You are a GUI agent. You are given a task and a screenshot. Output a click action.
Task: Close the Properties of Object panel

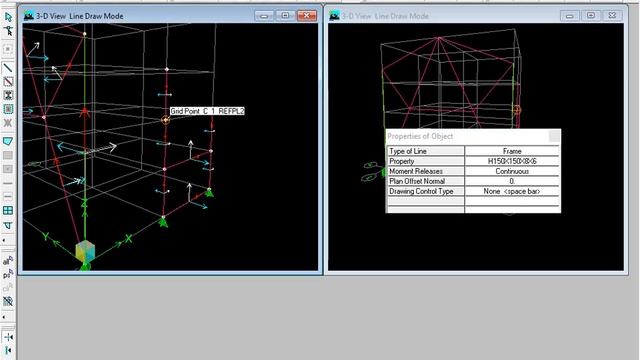point(554,136)
